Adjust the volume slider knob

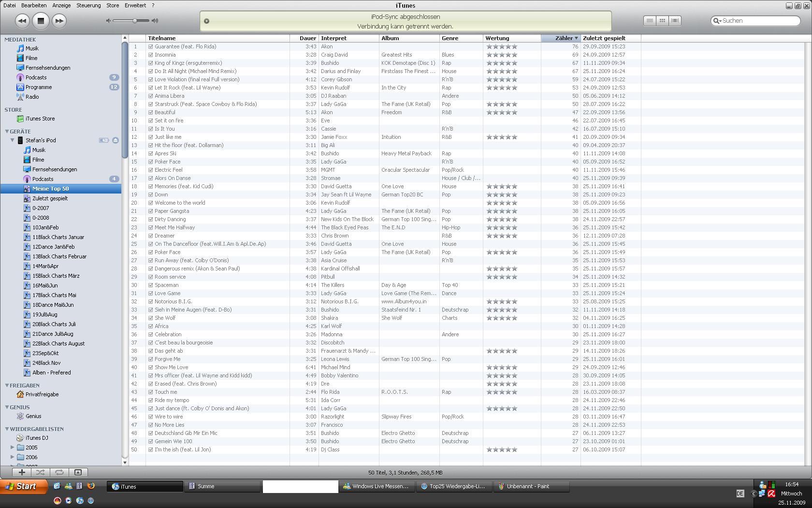(134, 21)
